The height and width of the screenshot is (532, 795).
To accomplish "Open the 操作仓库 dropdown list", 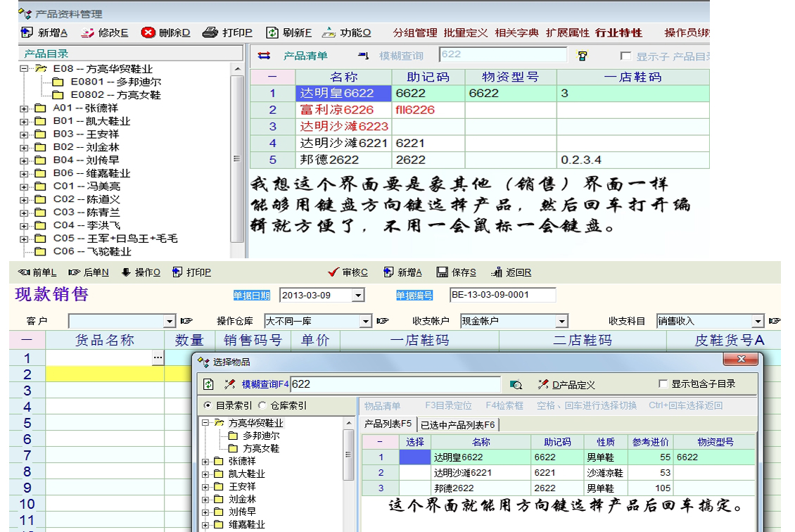I will tap(365, 321).
